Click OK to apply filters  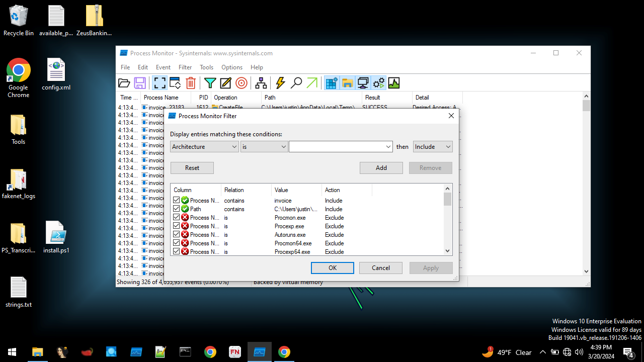tap(332, 267)
